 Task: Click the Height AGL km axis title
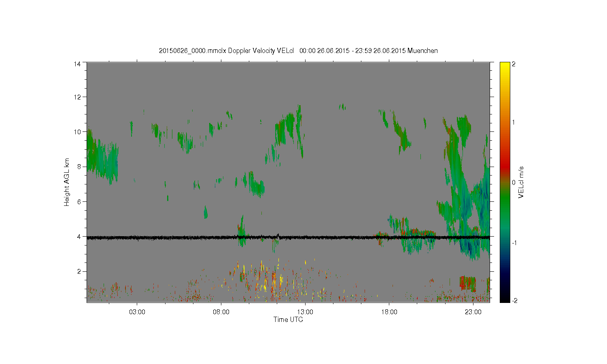coord(67,182)
